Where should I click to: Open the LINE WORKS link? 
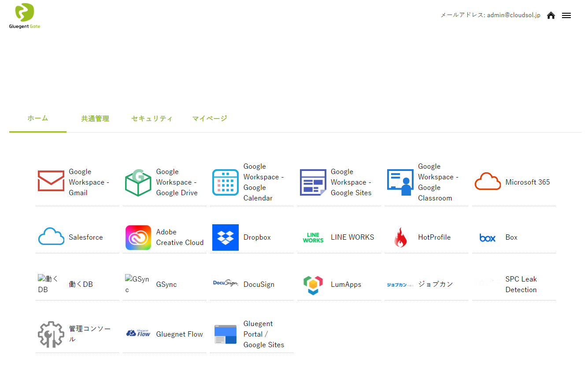coord(352,237)
